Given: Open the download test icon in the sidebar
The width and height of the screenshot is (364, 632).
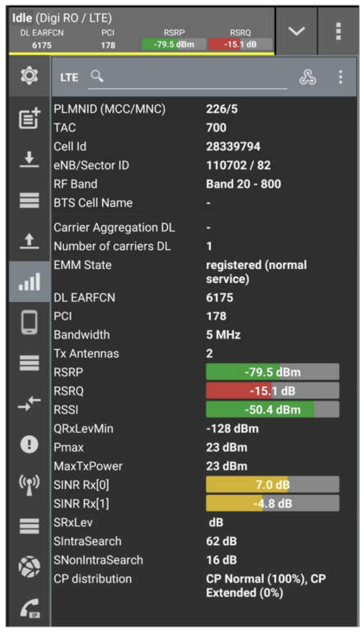Looking at the screenshot, I should tap(29, 159).
